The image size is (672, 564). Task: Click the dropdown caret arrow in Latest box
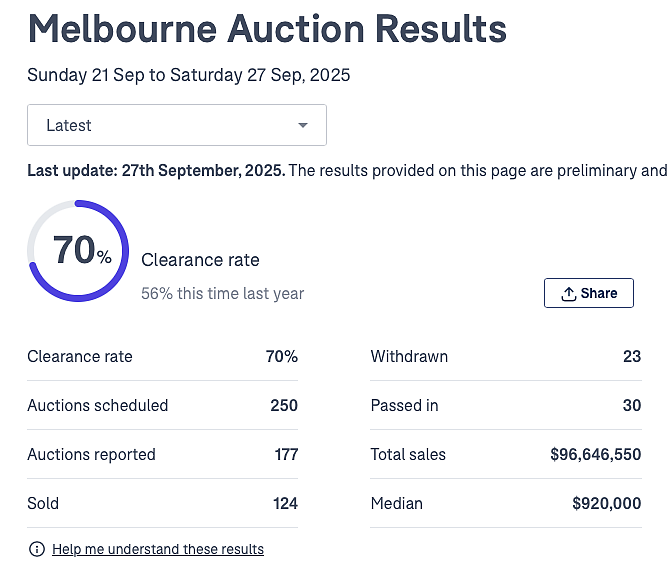tap(303, 125)
